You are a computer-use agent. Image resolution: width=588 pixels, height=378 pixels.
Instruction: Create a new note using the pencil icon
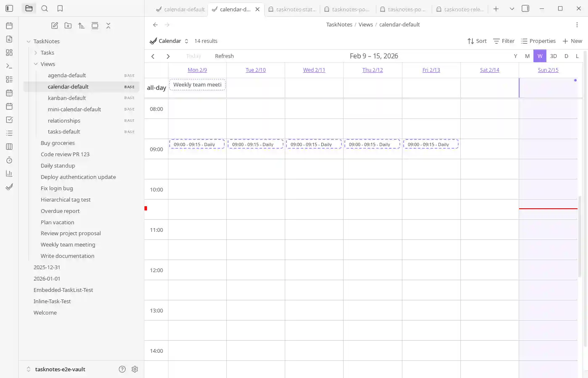(x=54, y=25)
